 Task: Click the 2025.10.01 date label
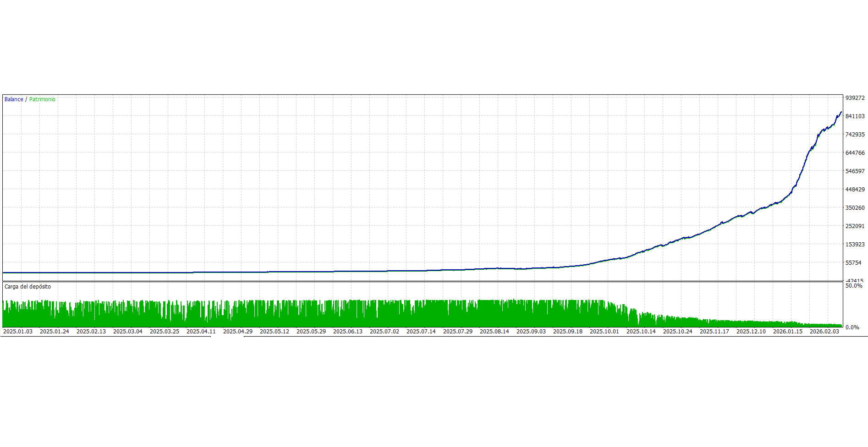coord(604,332)
